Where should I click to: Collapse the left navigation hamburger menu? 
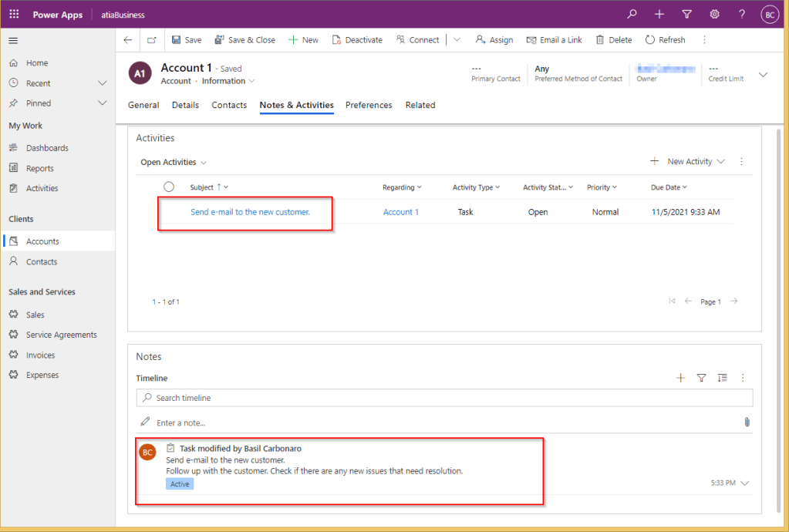point(14,41)
